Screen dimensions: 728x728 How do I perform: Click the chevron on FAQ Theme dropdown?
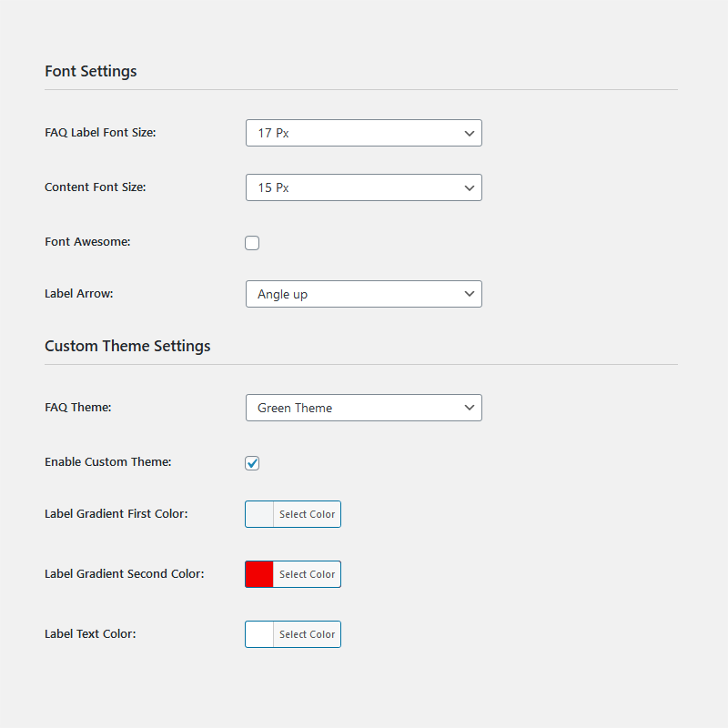469,408
